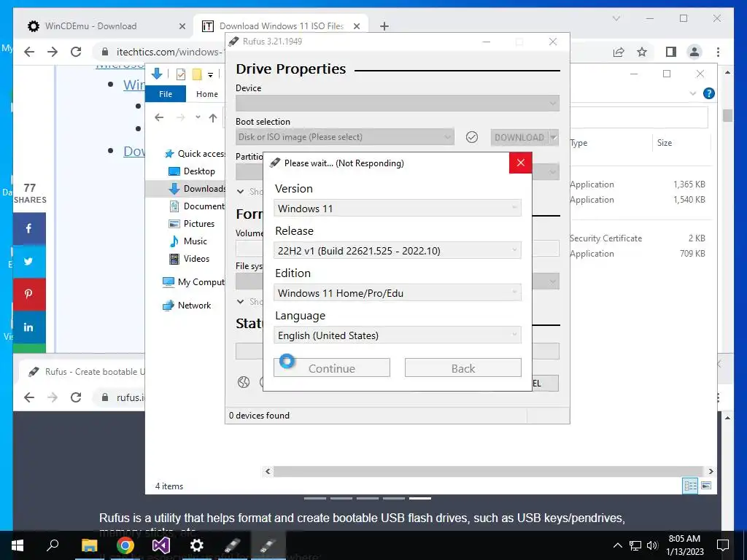Select Videos in Explorer navigation pane
The image size is (747, 560).
(190, 259)
